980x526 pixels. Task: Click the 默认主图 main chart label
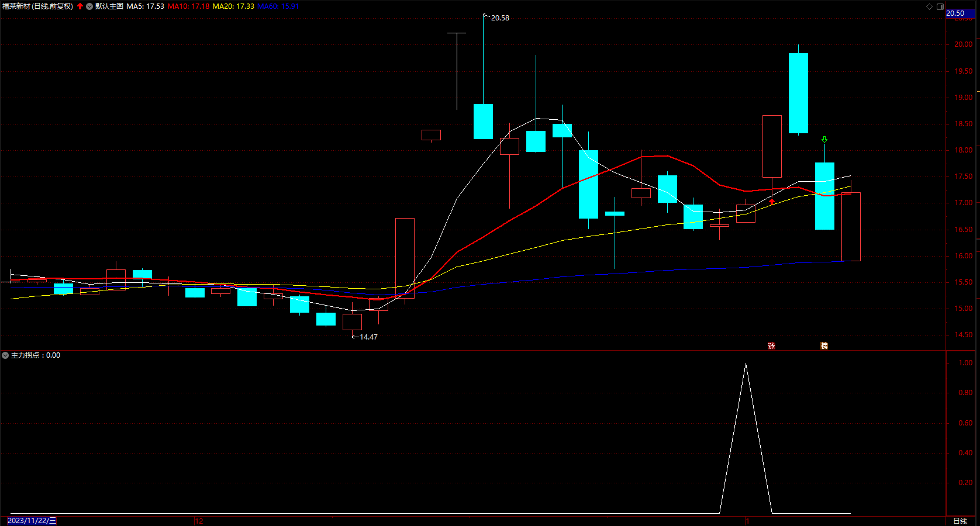(109, 6)
